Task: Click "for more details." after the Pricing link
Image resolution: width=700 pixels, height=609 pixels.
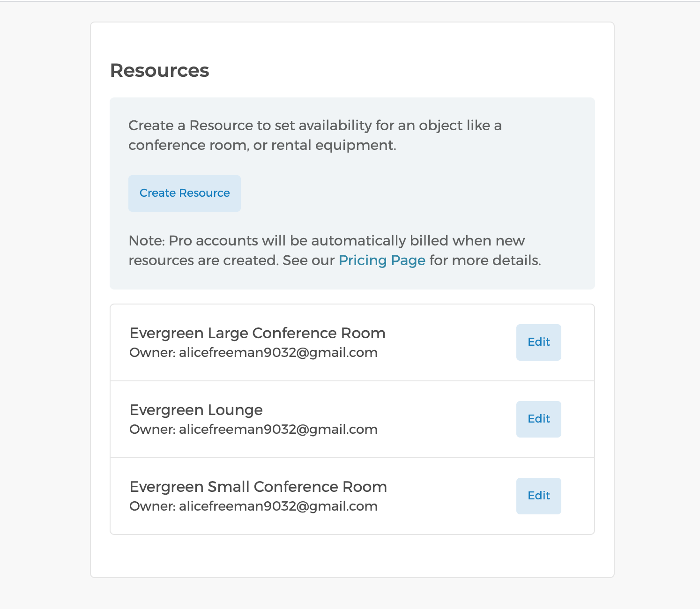Action: [485, 260]
